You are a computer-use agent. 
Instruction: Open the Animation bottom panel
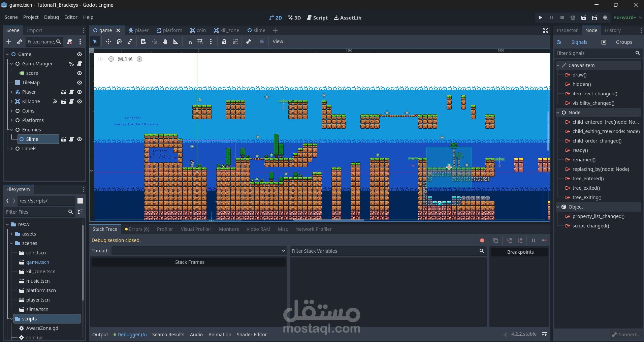click(220, 335)
